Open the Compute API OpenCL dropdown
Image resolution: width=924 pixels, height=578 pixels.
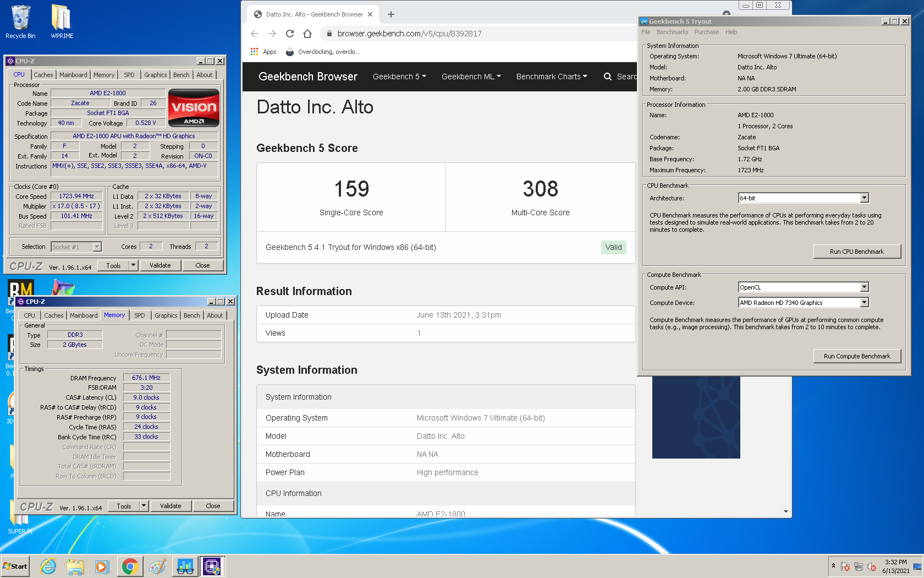pos(804,287)
